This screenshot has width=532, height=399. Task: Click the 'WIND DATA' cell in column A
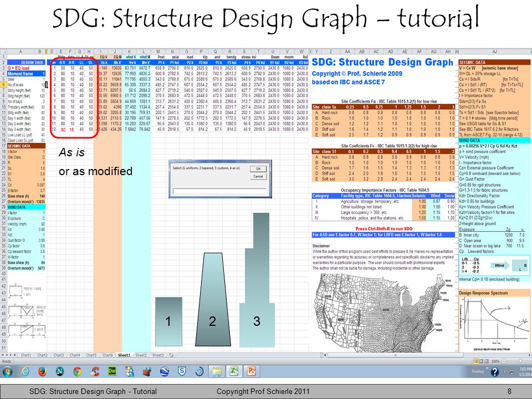coord(26,207)
